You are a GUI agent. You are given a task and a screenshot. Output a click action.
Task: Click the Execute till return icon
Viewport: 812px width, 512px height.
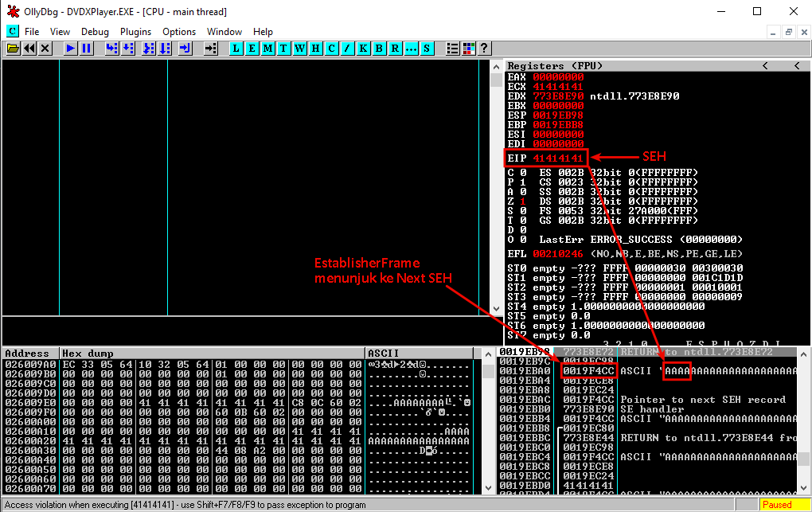pyautogui.click(x=185, y=49)
